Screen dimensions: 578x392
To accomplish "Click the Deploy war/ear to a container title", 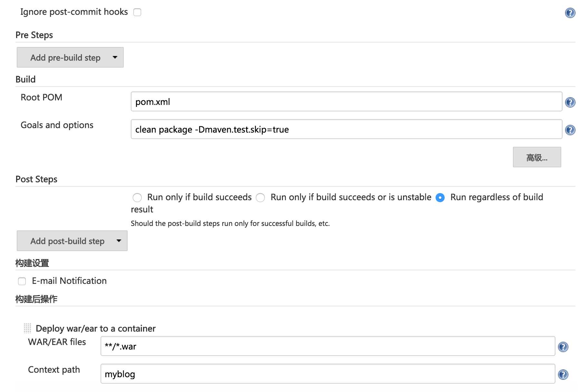I will click(96, 328).
